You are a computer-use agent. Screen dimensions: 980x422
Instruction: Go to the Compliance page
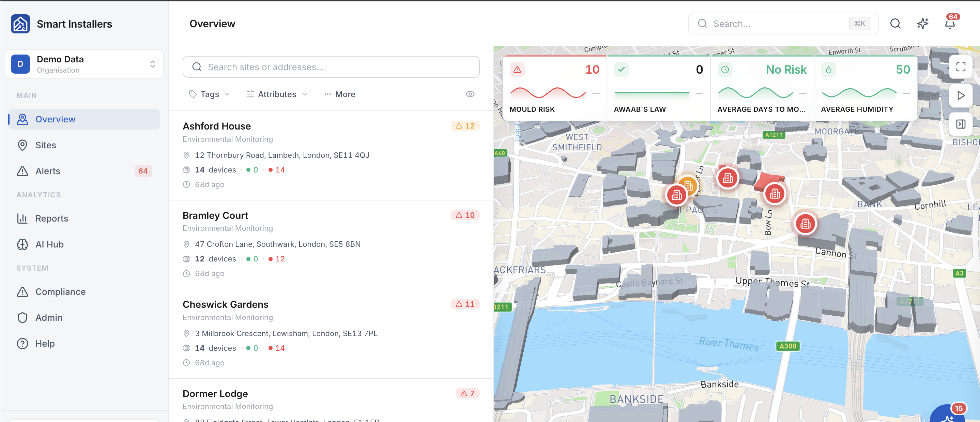pos(84,291)
